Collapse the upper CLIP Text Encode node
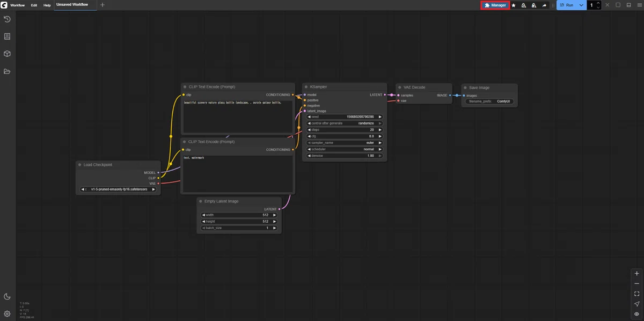 click(x=185, y=86)
